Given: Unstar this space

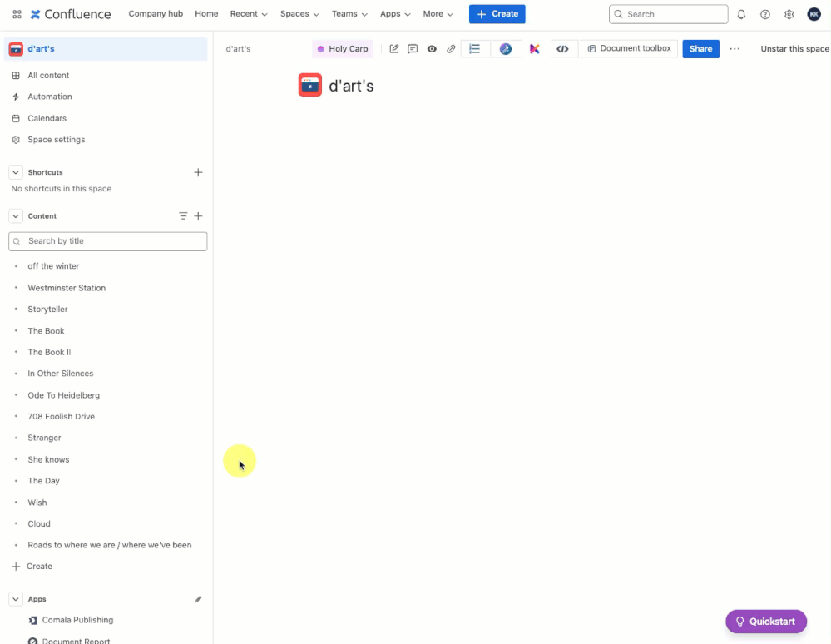Looking at the screenshot, I should pos(794,48).
